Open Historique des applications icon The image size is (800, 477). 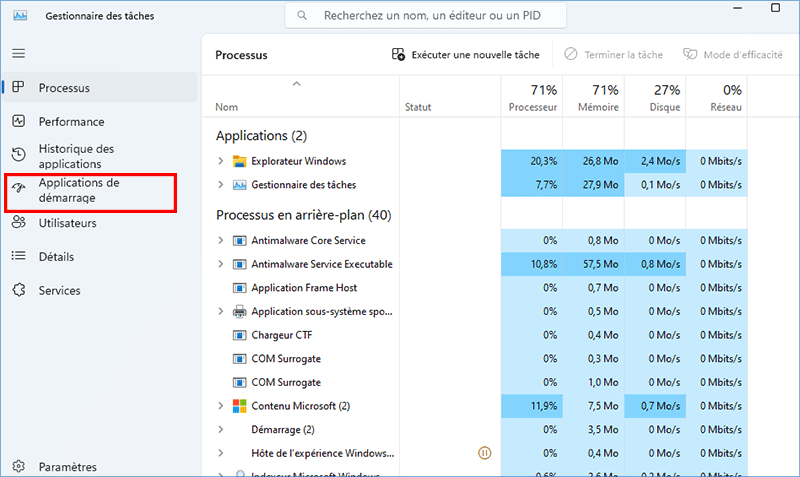(19, 155)
